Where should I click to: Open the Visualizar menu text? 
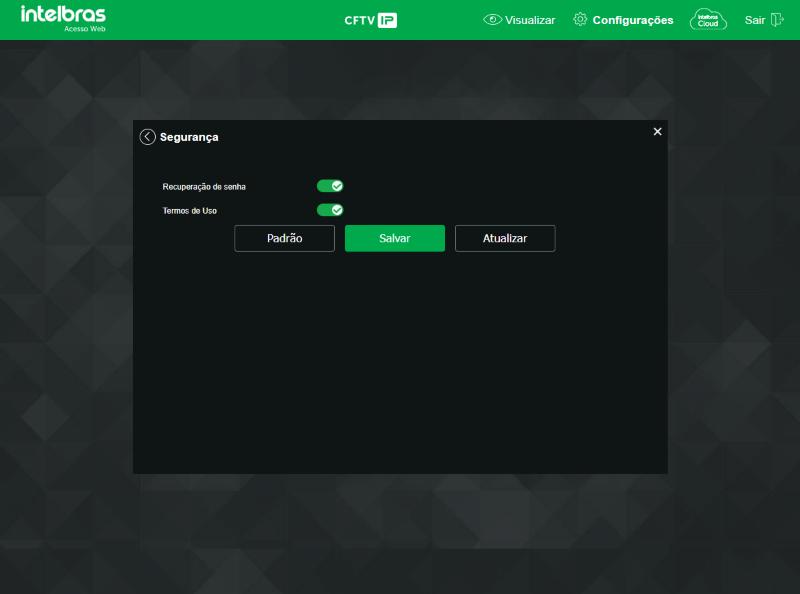[x=530, y=20]
